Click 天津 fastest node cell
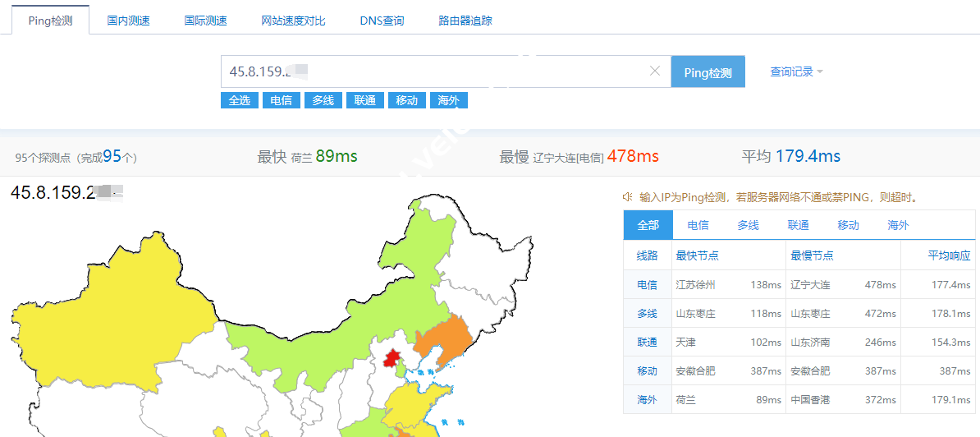Viewport: 980px width, 437px height. tap(685, 343)
